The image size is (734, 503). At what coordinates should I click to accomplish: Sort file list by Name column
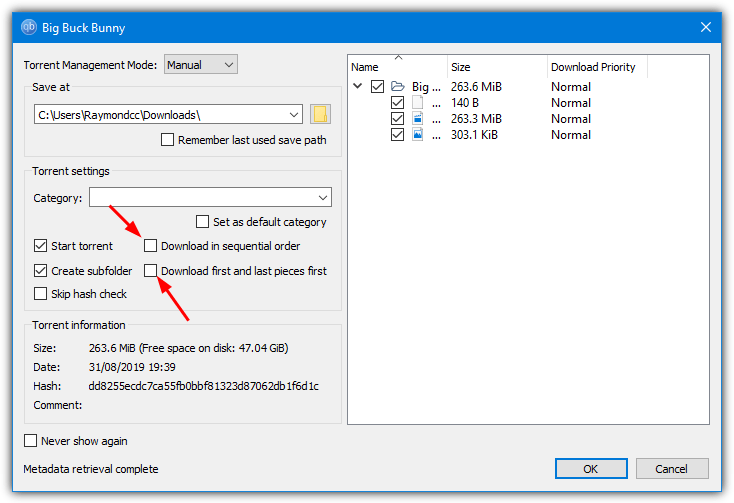[x=398, y=67]
